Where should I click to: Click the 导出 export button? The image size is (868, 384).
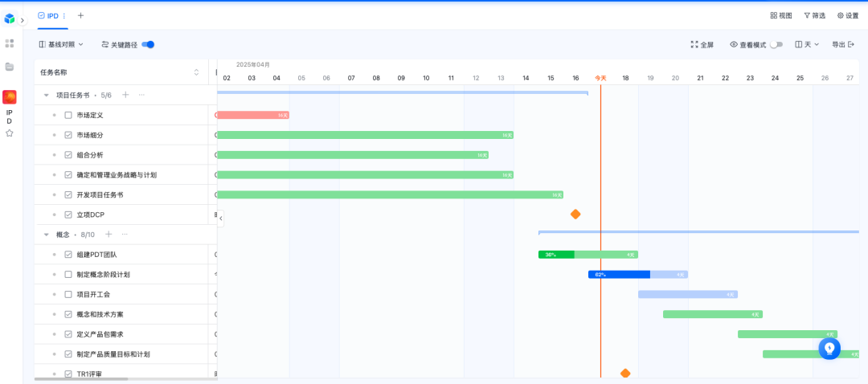842,44
